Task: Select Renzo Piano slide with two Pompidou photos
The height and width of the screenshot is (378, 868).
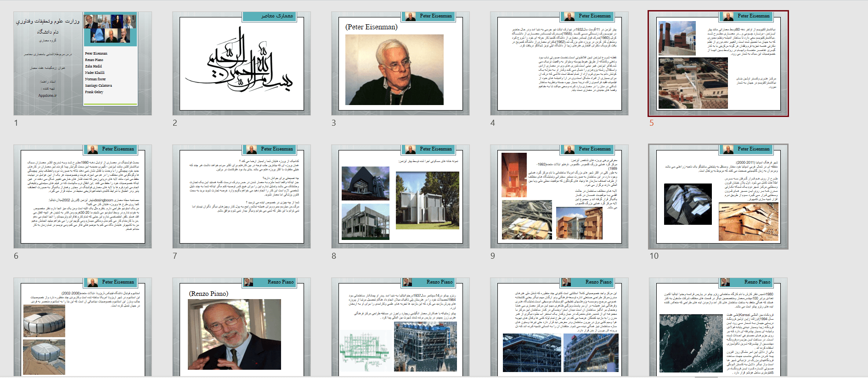Action: pyautogui.click(x=559, y=328)
